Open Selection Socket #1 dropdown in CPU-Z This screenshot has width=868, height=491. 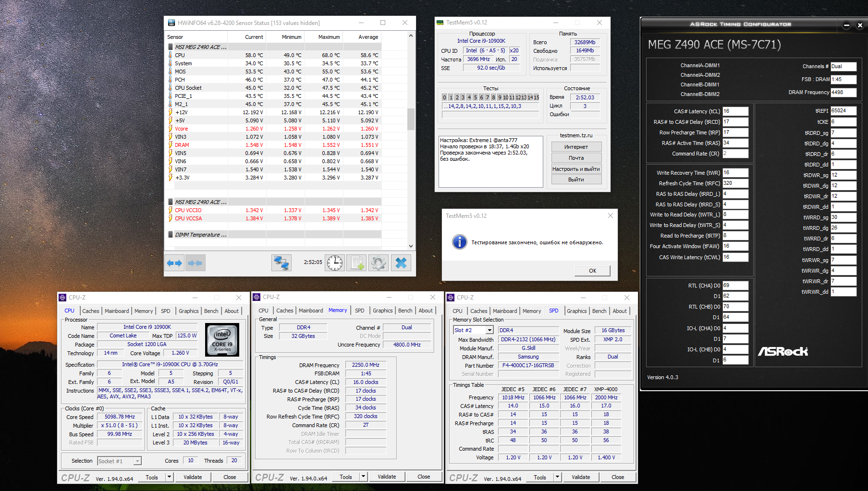(x=137, y=461)
